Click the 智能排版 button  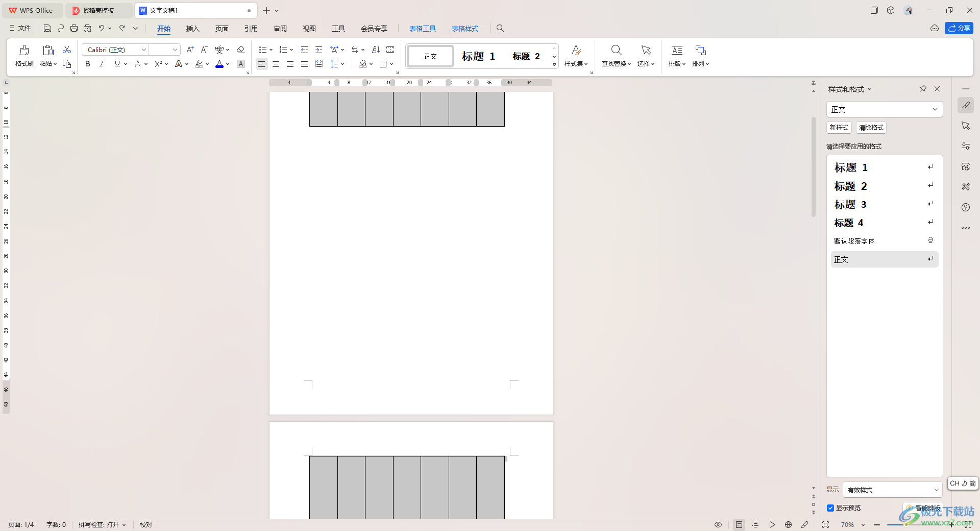coord(923,508)
